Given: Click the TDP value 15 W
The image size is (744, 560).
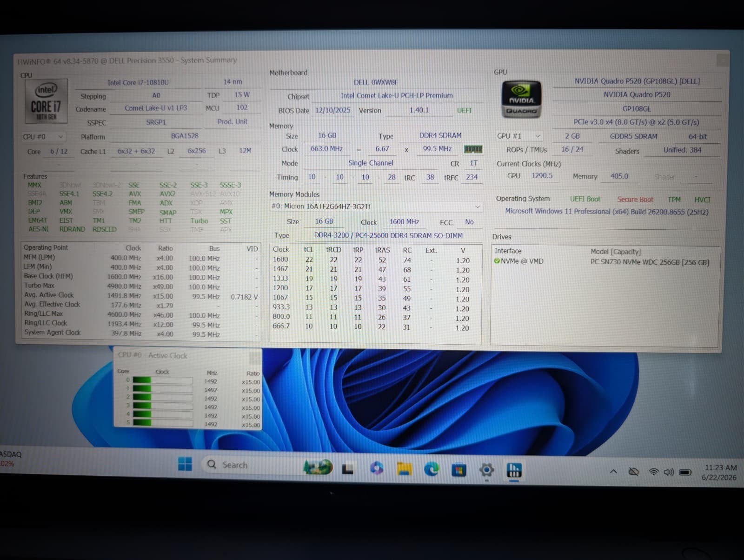Looking at the screenshot, I should click(x=242, y=94).
